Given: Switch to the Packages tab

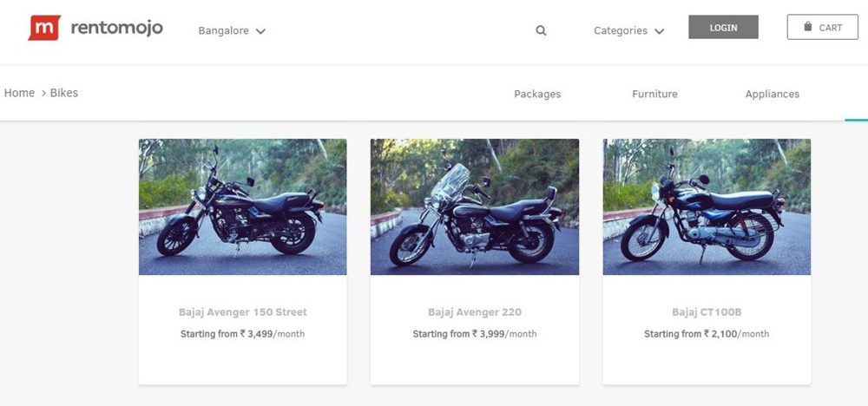Looking at the screenshot, I should [537, 94].
